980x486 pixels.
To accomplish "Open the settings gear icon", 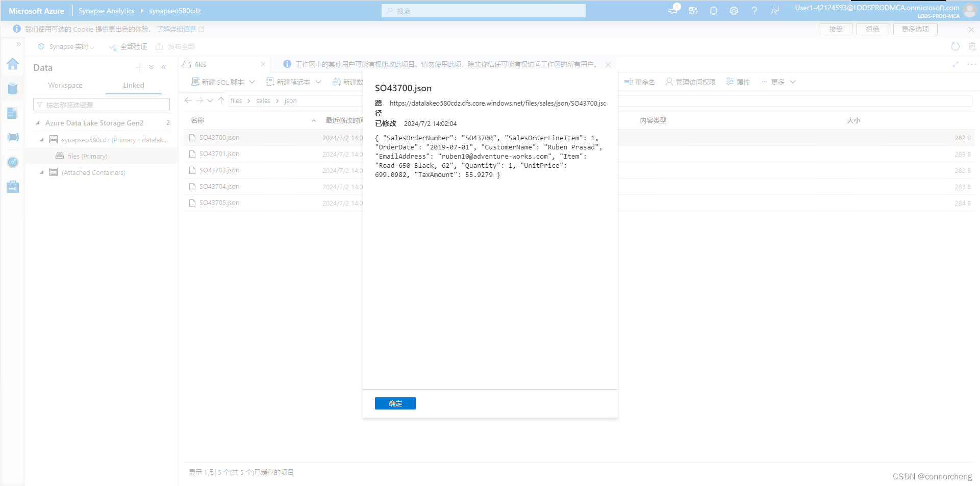I will coord(734,11).
